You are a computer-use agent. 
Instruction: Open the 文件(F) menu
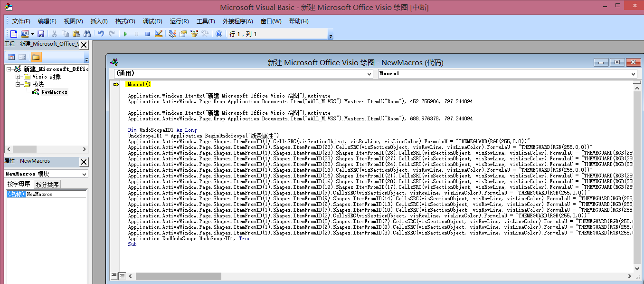pos(21,21)
